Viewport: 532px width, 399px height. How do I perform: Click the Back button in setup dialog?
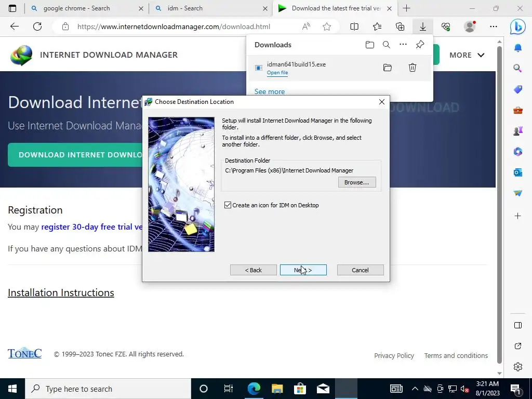tap(253, 270)
